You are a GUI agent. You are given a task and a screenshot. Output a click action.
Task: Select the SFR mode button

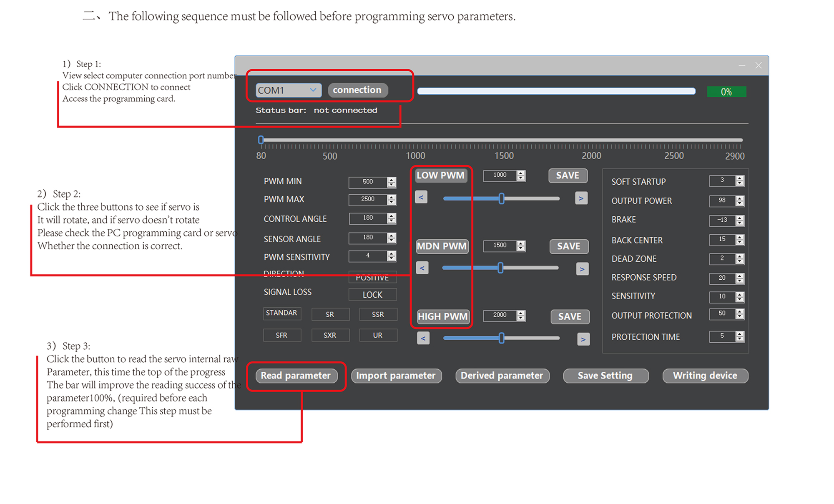(282, 335)
